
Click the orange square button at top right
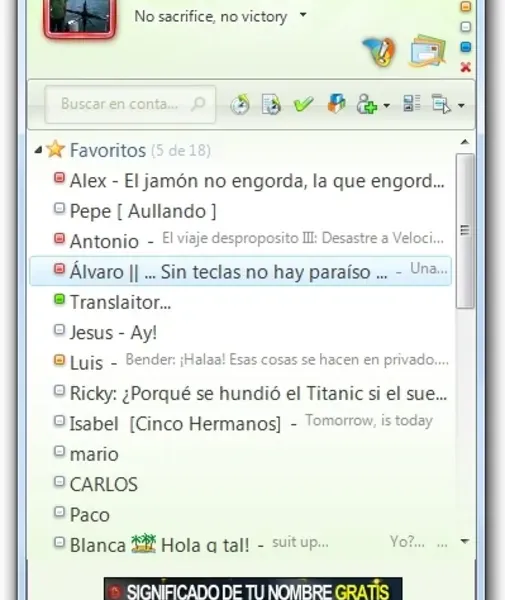[x=465, y=7]
